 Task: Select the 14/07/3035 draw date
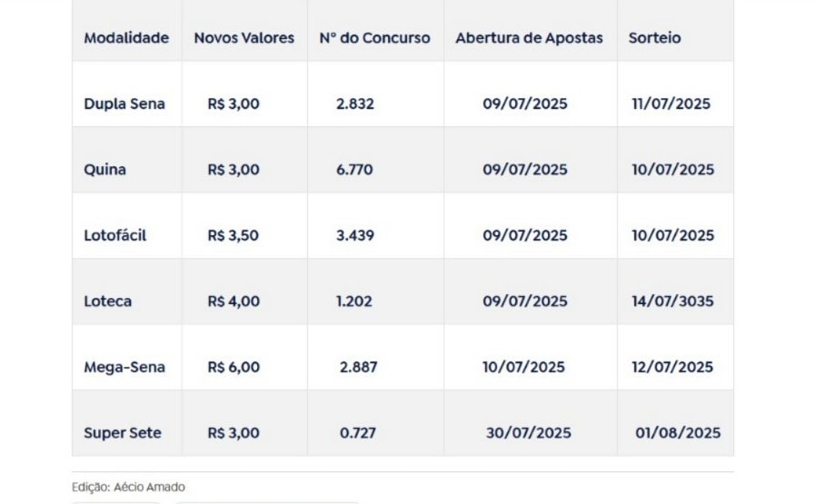[x=672, y=301]
